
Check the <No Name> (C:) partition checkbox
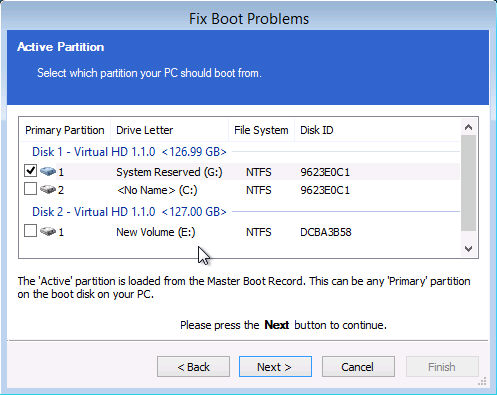30,189
